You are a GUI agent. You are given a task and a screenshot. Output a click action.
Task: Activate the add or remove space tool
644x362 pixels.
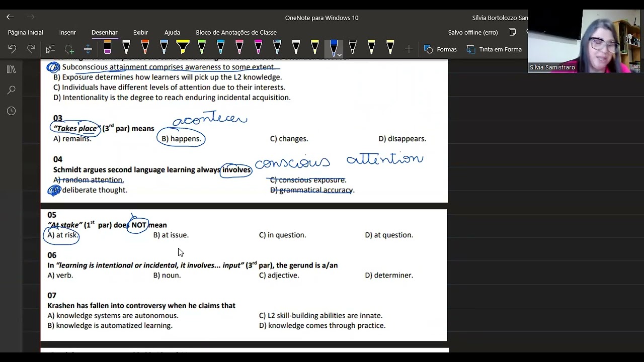pos(88,49)
